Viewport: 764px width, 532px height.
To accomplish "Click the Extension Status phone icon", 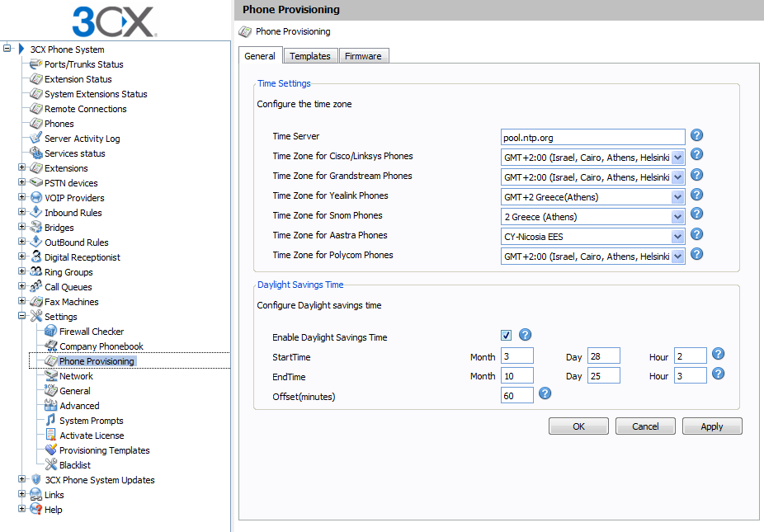I will point(36,79).
